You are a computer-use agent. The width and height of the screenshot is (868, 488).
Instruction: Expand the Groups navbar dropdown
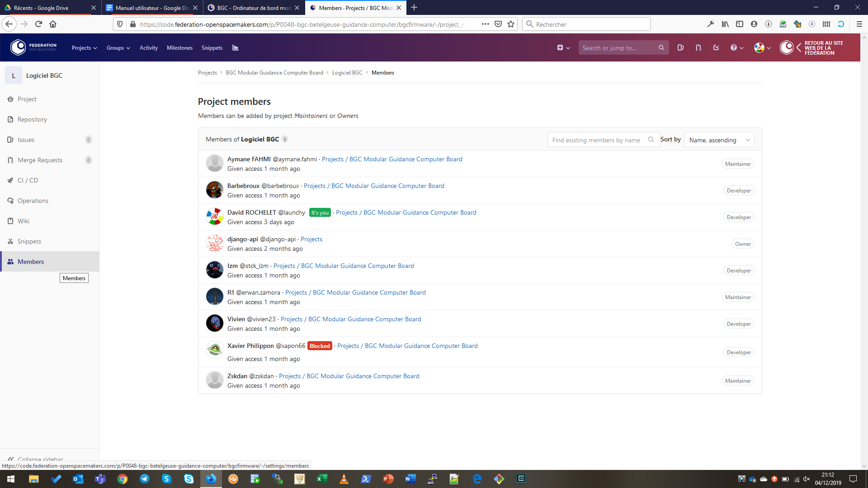pos(118,48)
